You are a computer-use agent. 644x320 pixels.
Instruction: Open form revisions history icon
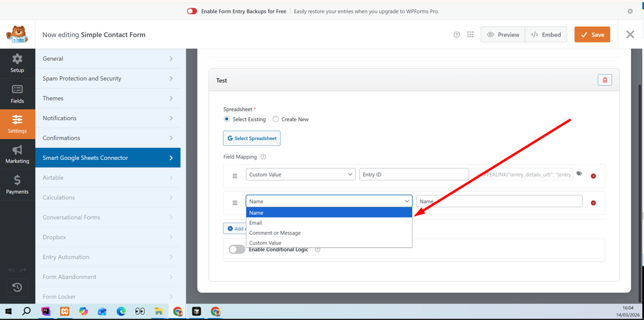point(17,288)
